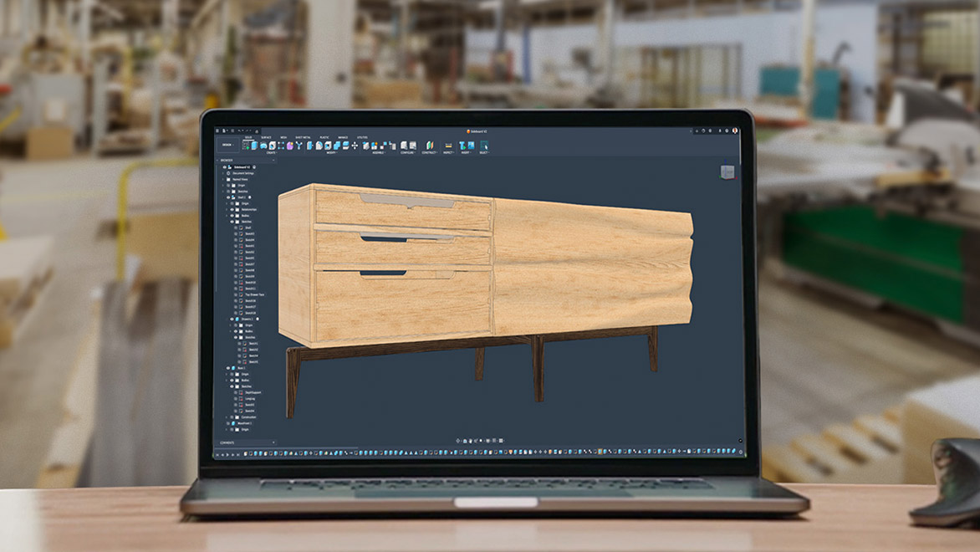Click the Save icon in the top bar

tap(232, 130)
